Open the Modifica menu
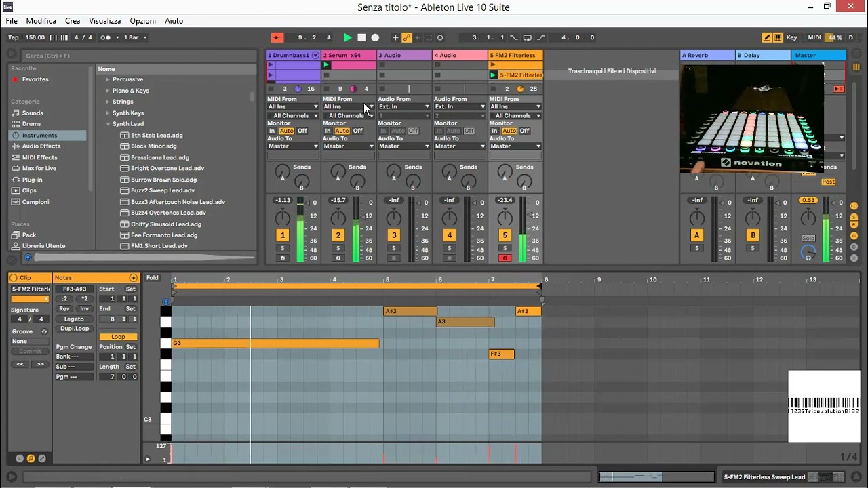This screenshot has width=868, height=488. [x=41, y=21]
